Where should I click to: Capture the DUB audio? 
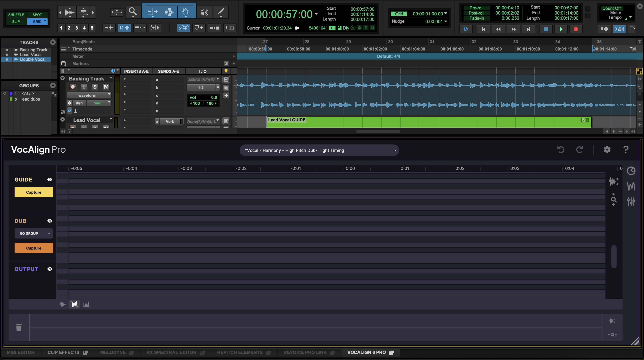[x=33, y=248]
